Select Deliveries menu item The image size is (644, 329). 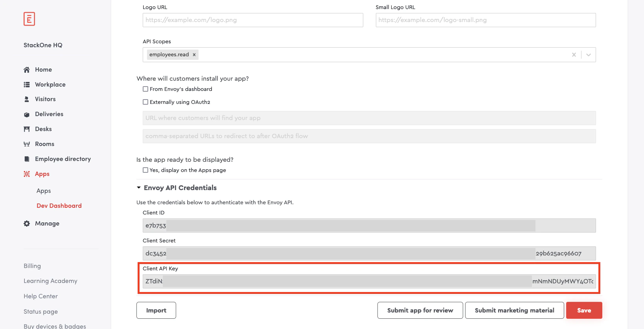pos(49,114)
